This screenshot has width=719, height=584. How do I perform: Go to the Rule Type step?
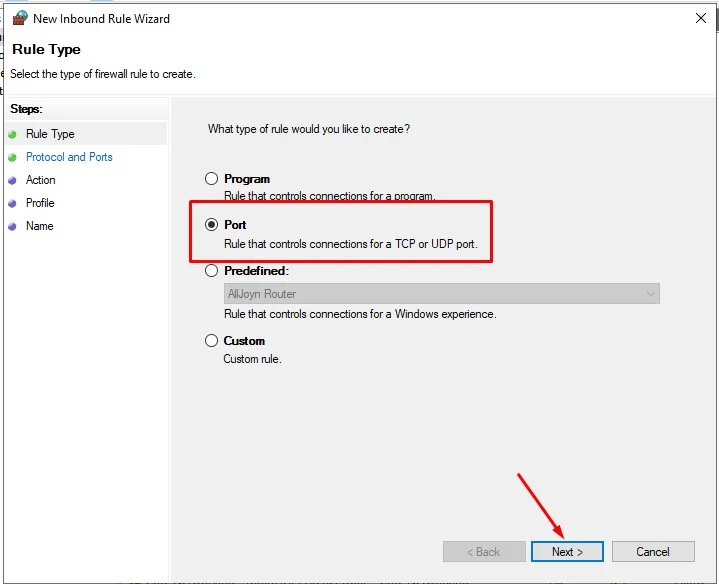pos(50,134)
